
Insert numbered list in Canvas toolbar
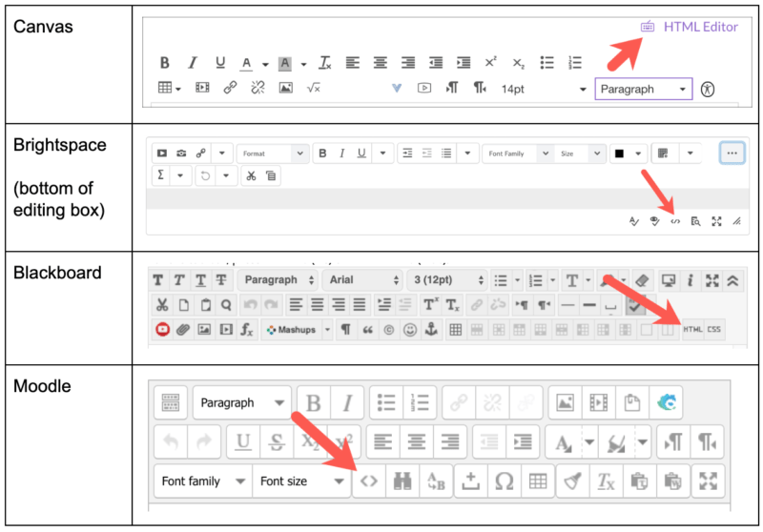(x=575, y=63)
